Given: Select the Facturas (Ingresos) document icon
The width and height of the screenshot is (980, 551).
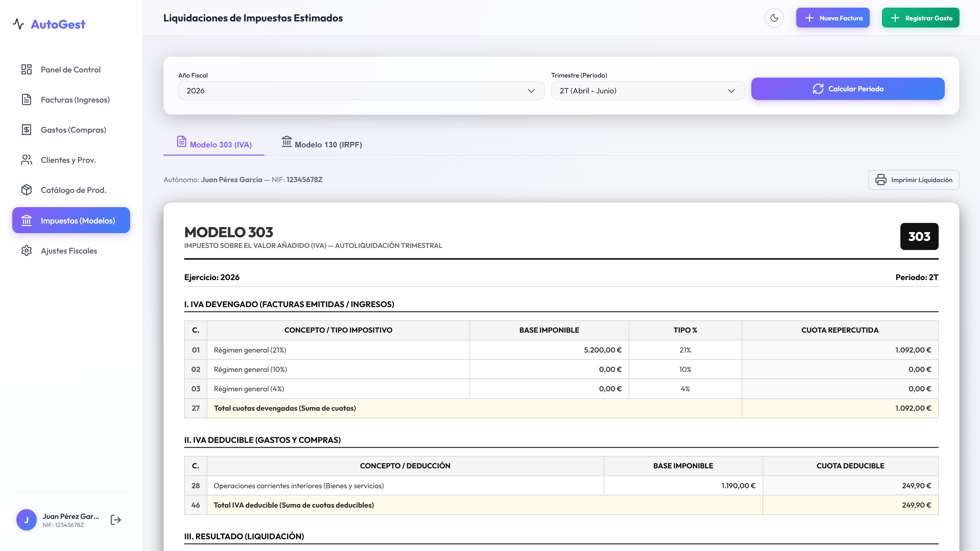Looking at the screenshot, I should click(26, 100).
